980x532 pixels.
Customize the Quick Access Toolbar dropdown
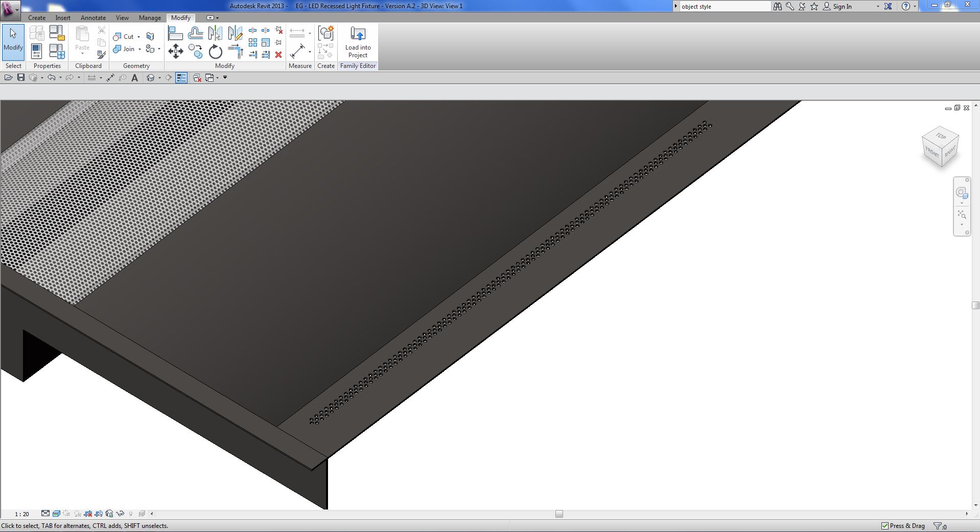pyautogui.click(x=225, y=78)
